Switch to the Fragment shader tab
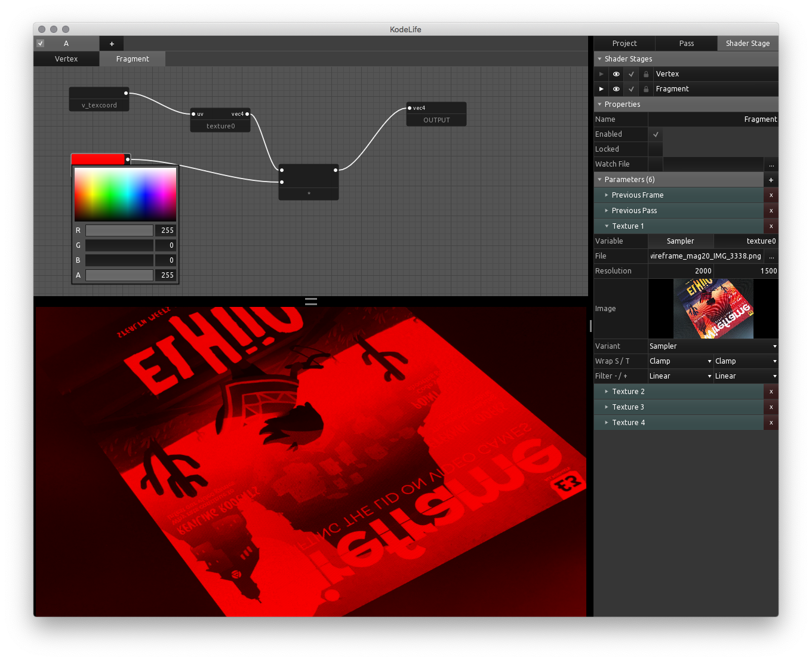Image resolution: width=812 pixels, height=661 pixels. coord(133,59)
